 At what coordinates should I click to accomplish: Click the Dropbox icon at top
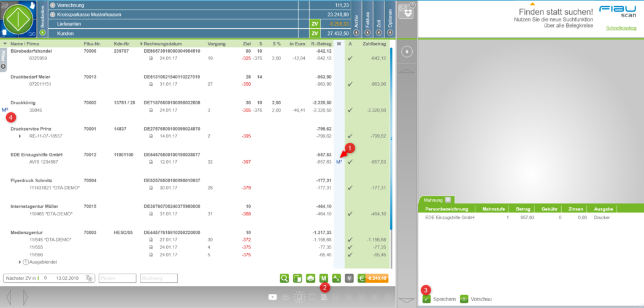coord(405,11)
